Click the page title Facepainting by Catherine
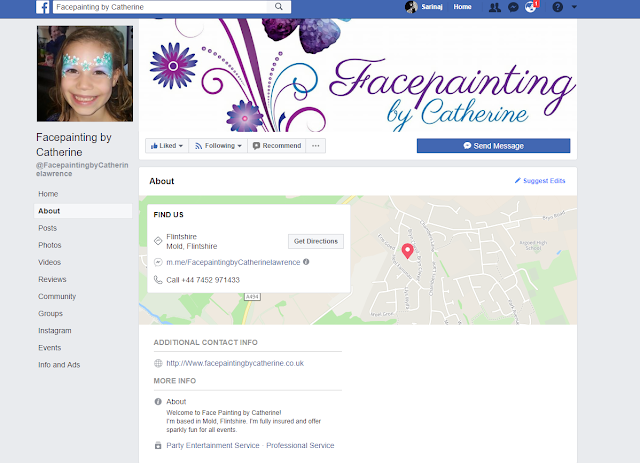The width and height of the screenshot is (640, 463). tap(74, 145)
